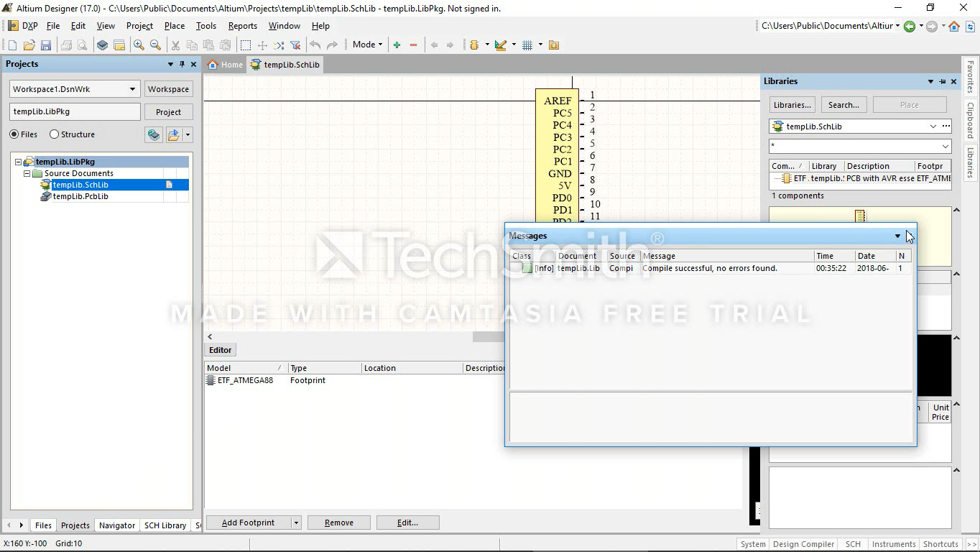Select the Files radio button
Viewport: 980px width, 552px height.
[14, 134]
